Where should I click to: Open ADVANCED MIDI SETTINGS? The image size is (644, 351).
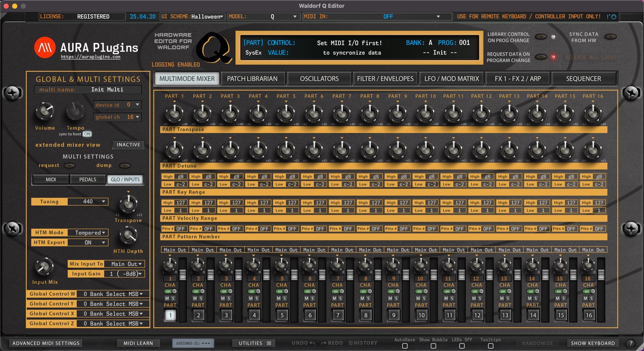(x=46, y=343)
